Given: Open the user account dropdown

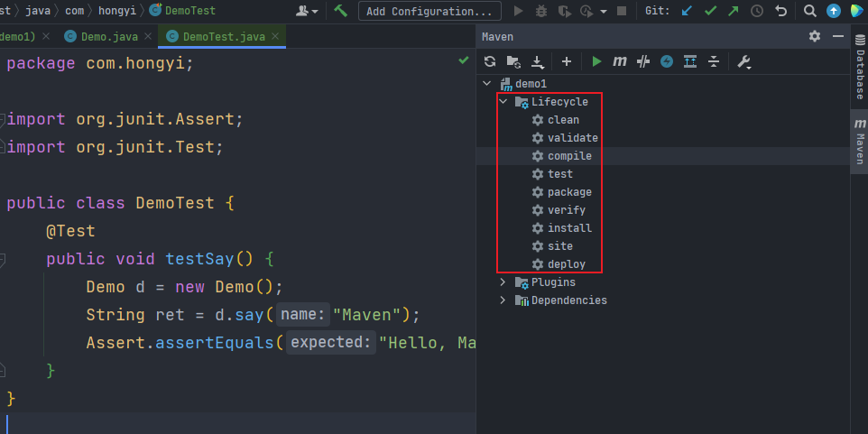Looking at the screenshot, I should 308,11.
